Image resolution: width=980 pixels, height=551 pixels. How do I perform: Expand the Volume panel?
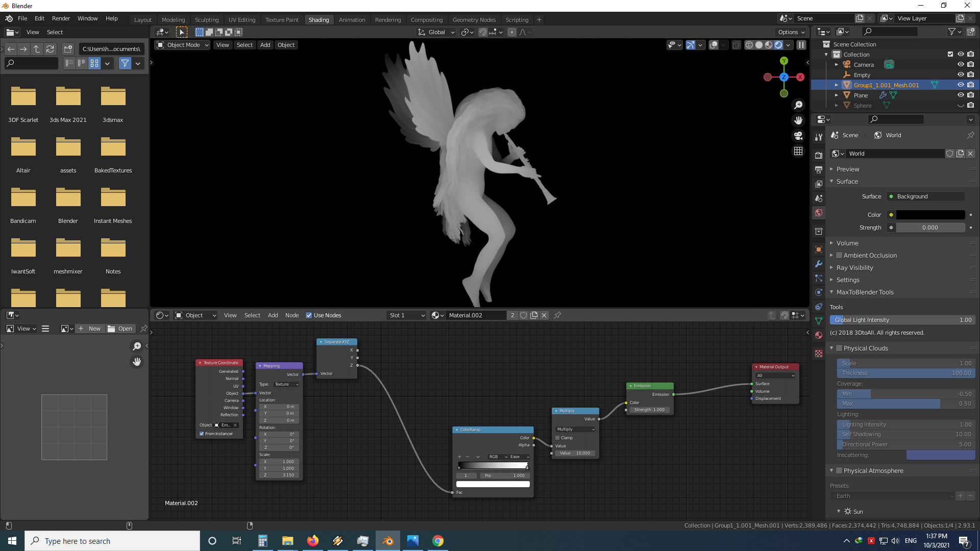coord(847,243)
